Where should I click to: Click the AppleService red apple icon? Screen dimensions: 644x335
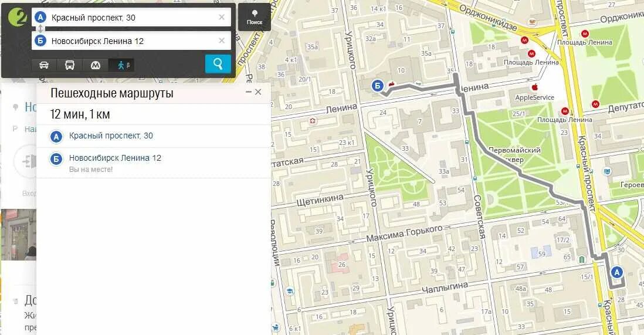[x=535, y=87]
